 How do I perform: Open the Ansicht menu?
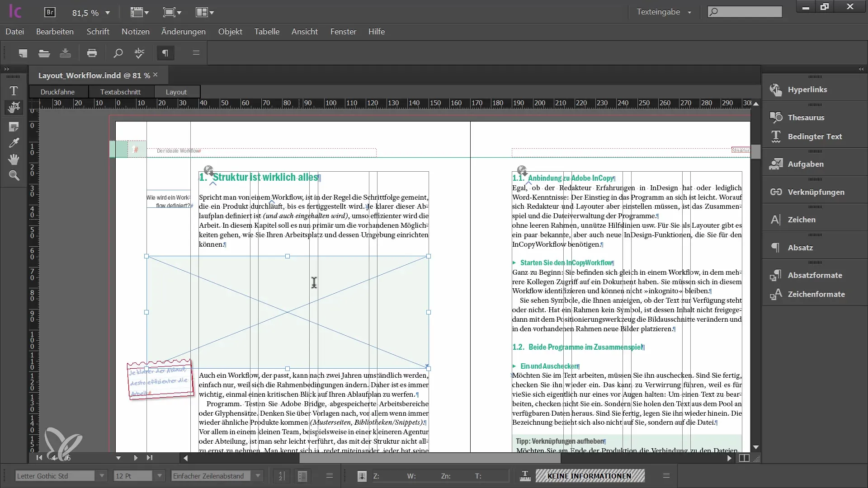(x=304, y=32)
